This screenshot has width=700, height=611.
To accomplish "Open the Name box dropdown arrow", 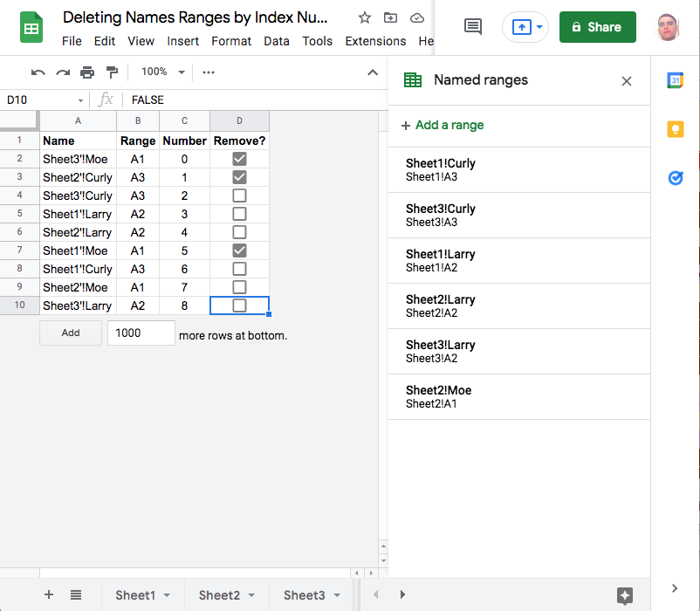I will [x=80, y=100].
